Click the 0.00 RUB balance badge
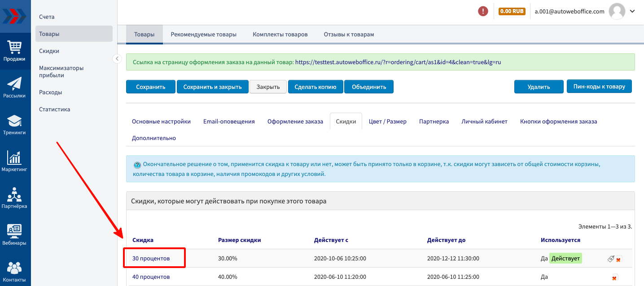 tap(512, 11)
